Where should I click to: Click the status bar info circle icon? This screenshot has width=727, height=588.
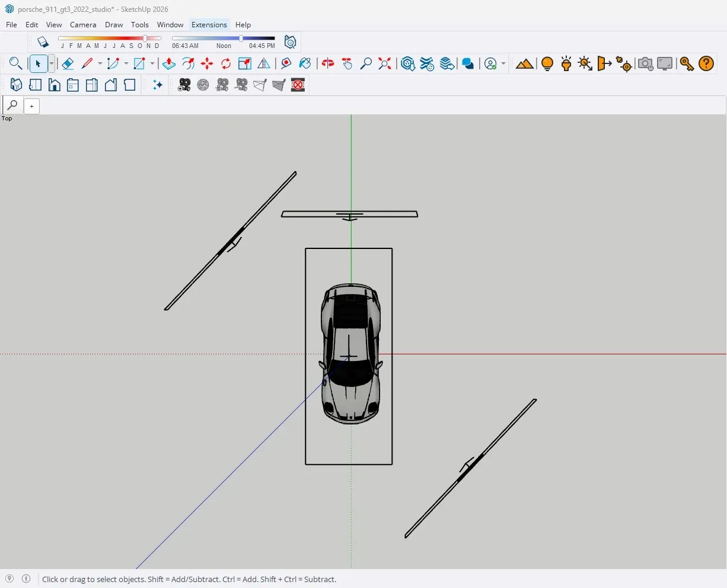click(26, 579)
